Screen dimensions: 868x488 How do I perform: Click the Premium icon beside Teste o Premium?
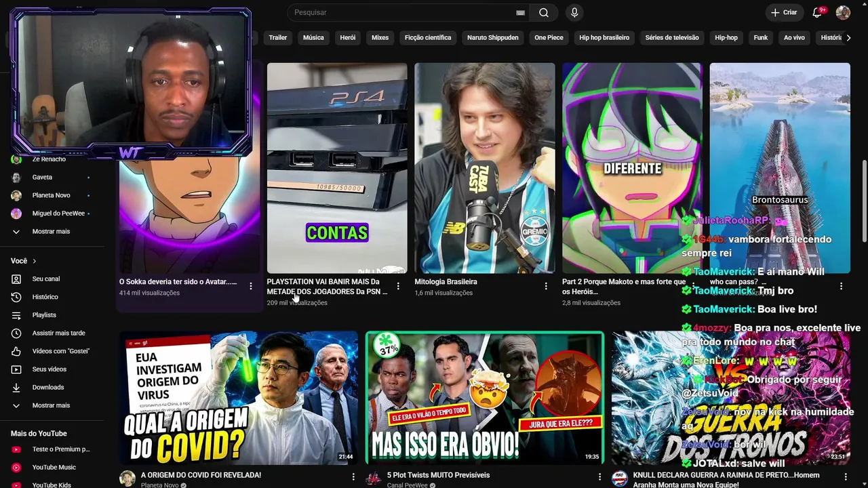coord(16,449)
